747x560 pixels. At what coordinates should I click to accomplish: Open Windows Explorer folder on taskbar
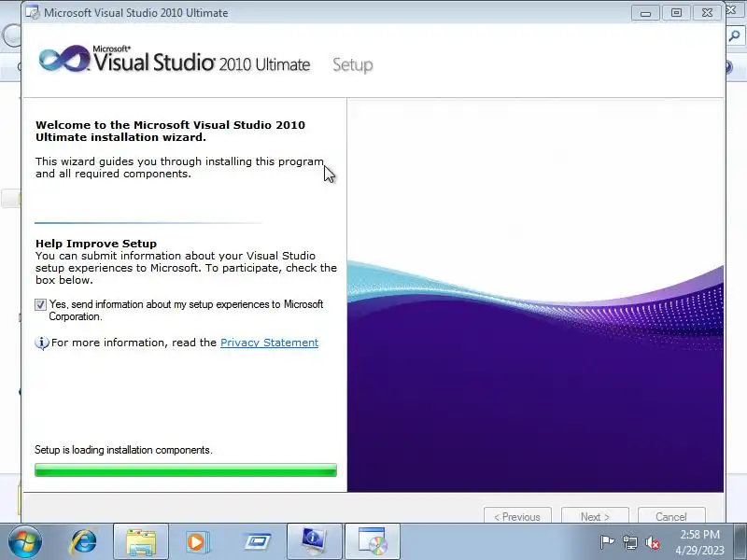point(141,542)
